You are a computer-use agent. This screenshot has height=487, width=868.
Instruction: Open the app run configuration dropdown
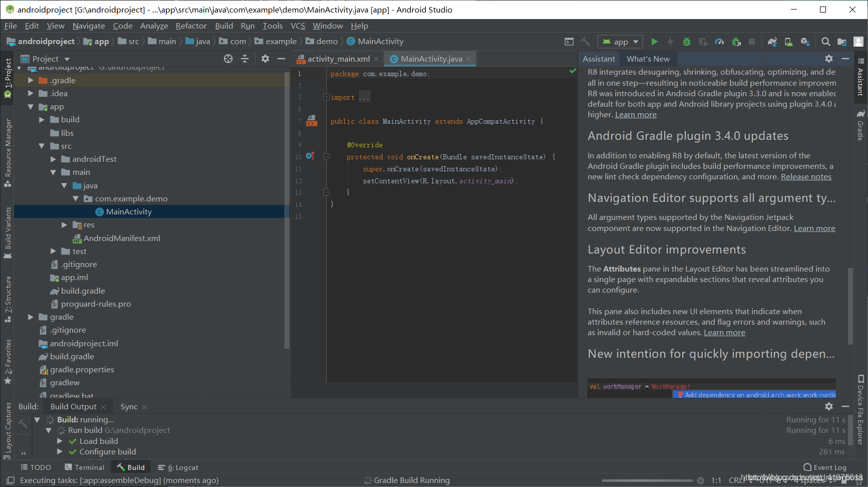620,42
